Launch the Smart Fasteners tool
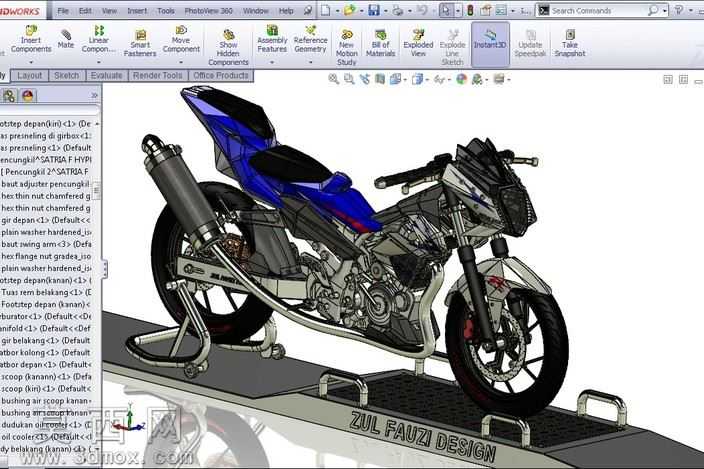The height and width of the screenshot is (469, 704). [140, 43]
